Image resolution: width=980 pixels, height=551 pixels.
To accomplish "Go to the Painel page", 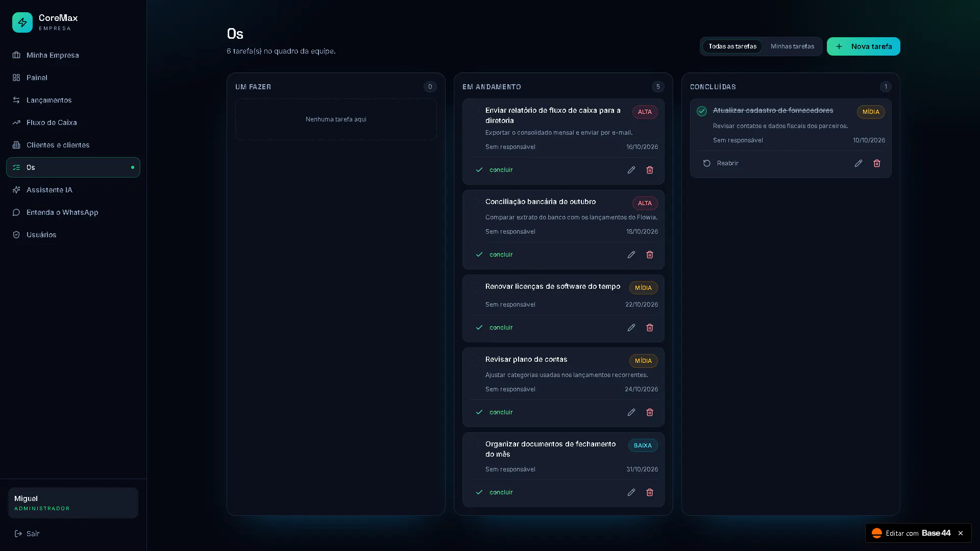I will pos(73,78).
